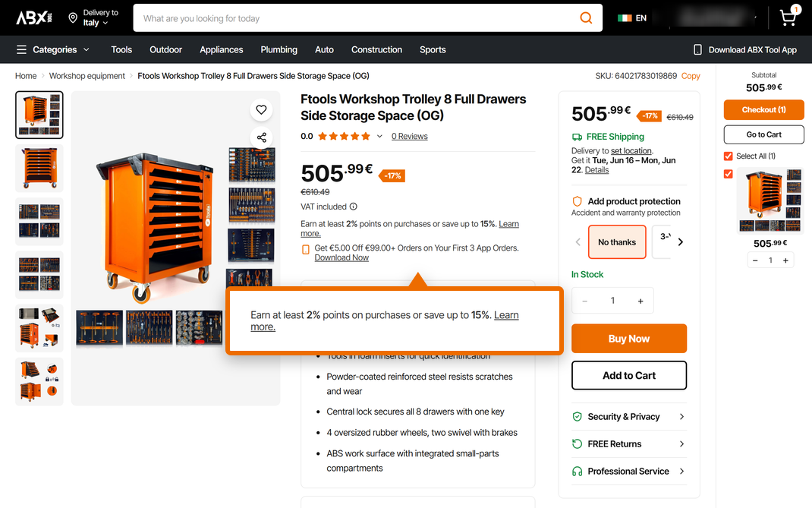Open delivery location pin for Italy
812x508 pixels.
[73, 18]
